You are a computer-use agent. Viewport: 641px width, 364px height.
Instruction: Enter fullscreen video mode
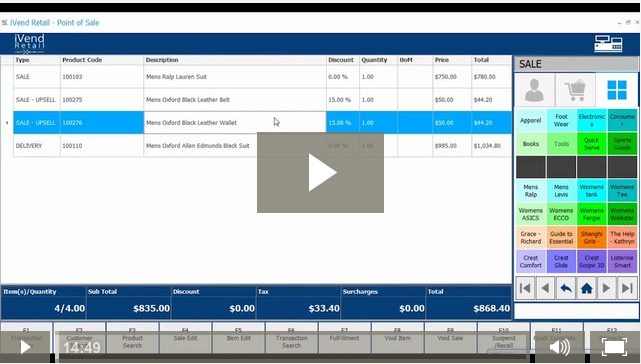pos(614,347)
